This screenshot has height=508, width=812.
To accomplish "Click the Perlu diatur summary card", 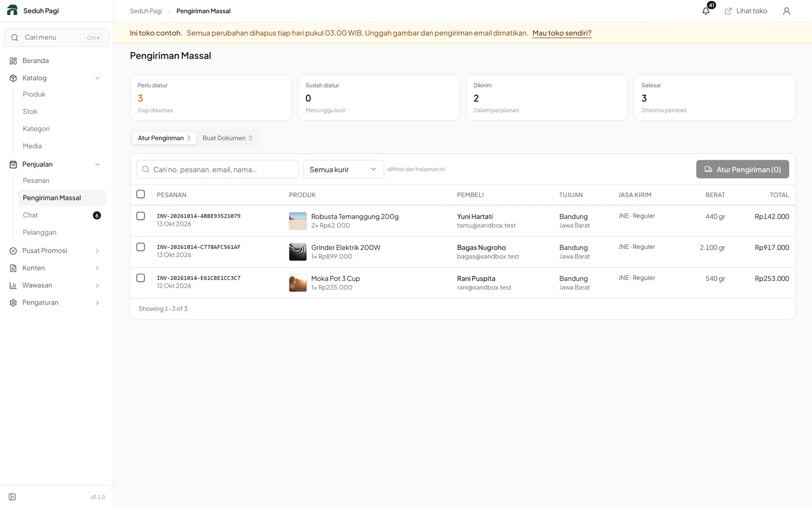I will pos(211,98).
